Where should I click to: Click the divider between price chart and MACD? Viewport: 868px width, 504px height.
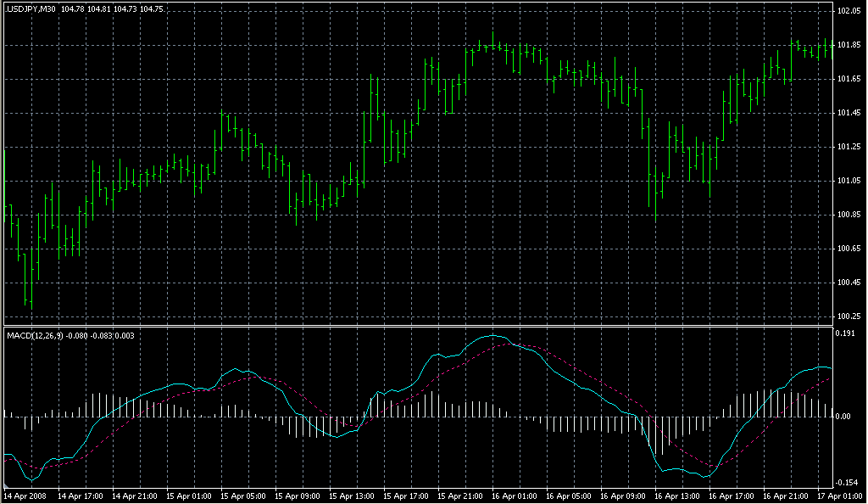415,326
